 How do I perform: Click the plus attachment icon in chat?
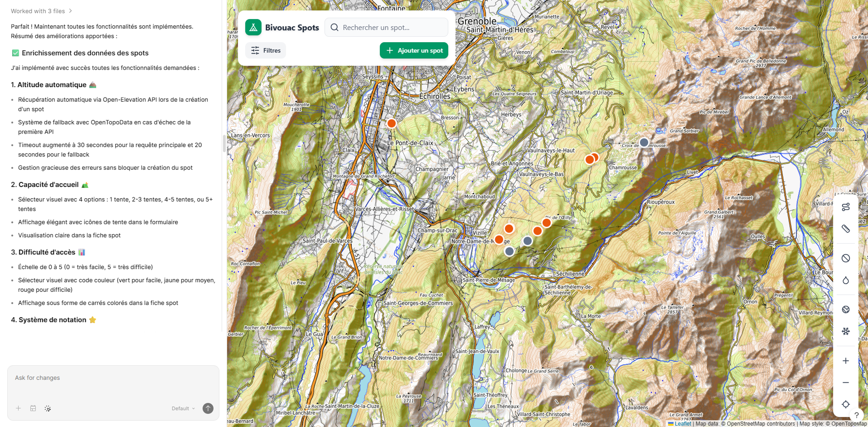coord(19,408)
